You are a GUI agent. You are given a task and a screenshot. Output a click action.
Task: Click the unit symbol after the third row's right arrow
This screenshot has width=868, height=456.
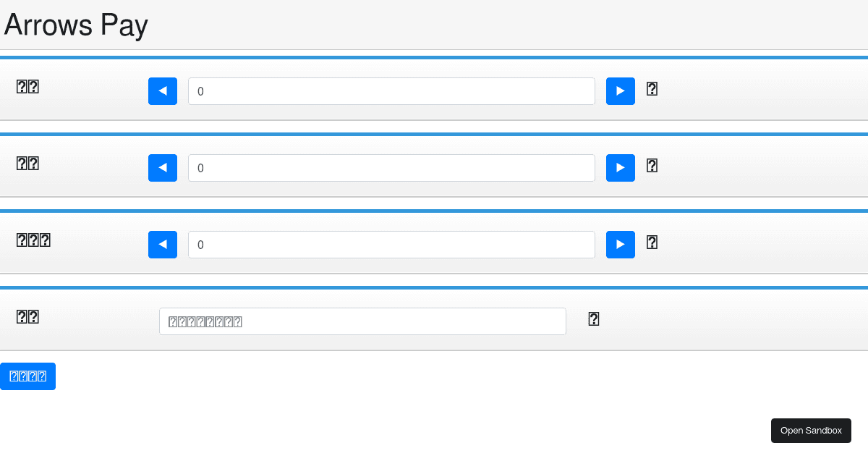pos(652,242)
